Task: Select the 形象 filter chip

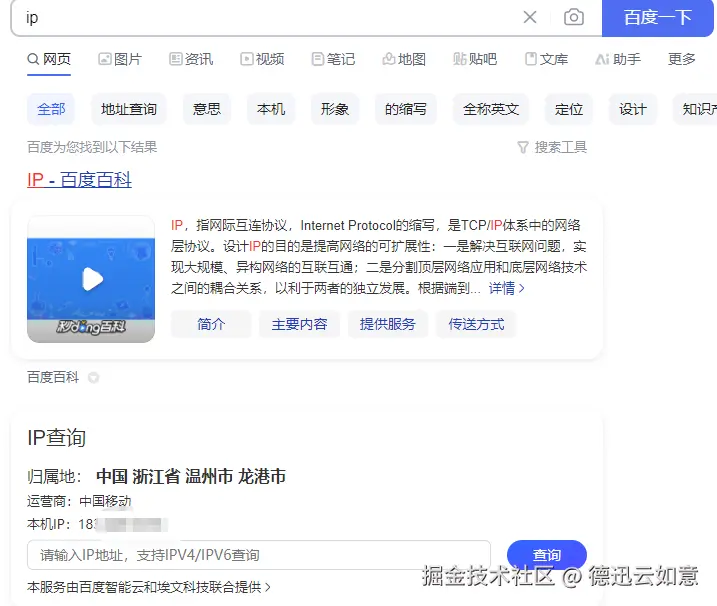Action: [335, 109]
